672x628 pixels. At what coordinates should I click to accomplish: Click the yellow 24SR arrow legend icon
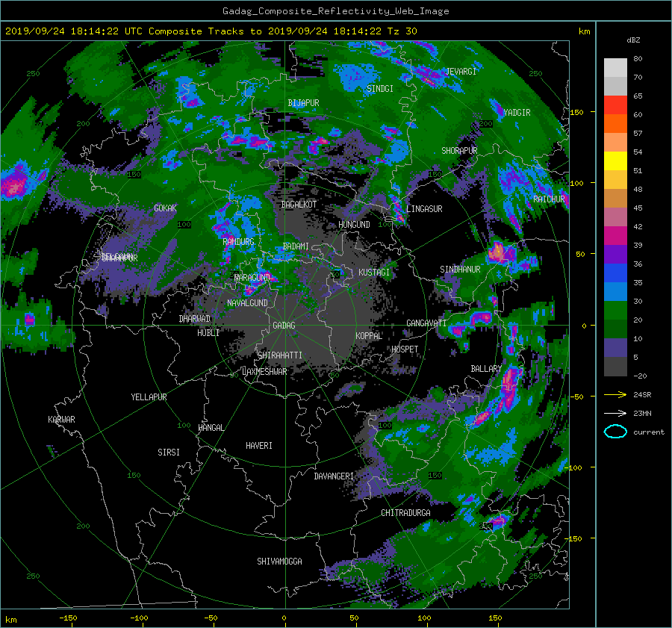(x=615, y=395)
